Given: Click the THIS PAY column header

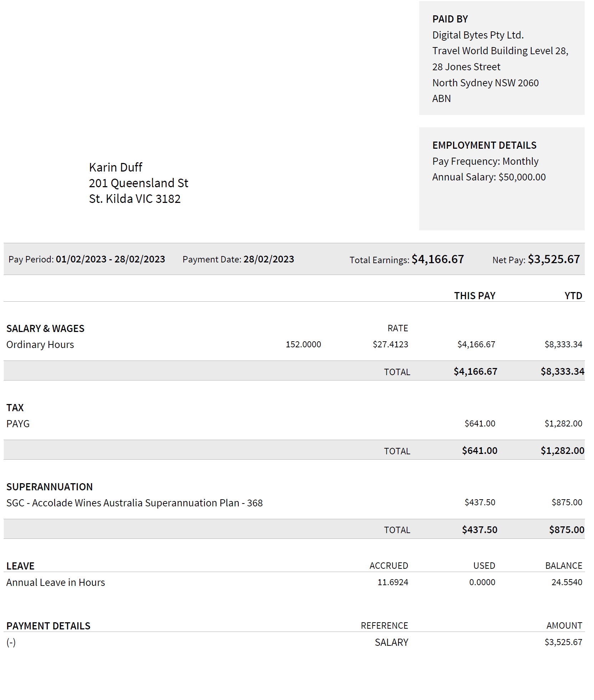Looking at the screenshot, I should coord(474,296).
